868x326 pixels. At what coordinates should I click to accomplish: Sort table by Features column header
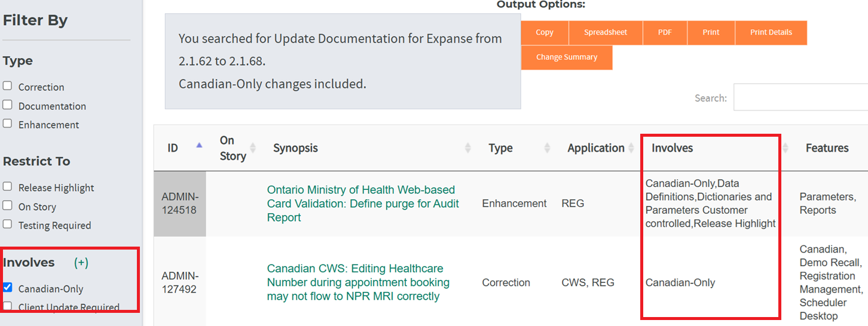830,148
